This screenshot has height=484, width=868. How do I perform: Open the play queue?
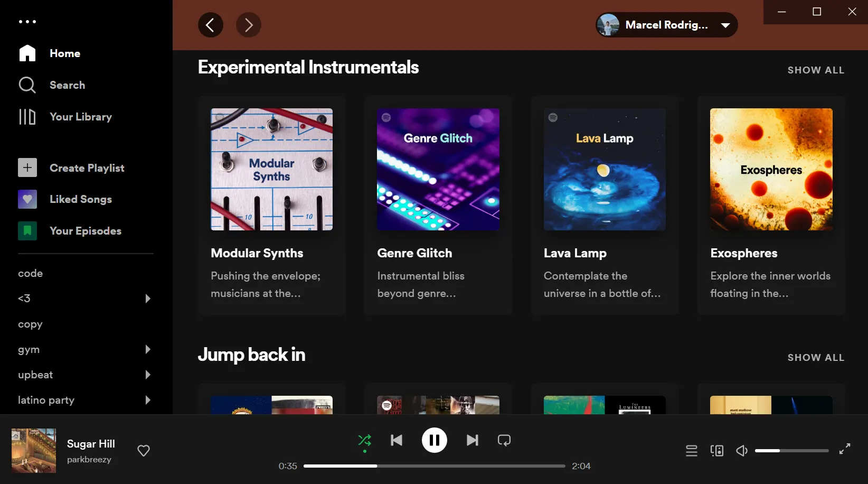(692, 451)
